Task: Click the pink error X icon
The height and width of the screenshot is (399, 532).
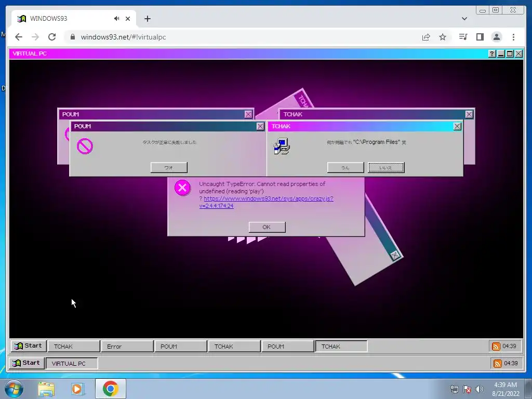Action: point(182,188)
